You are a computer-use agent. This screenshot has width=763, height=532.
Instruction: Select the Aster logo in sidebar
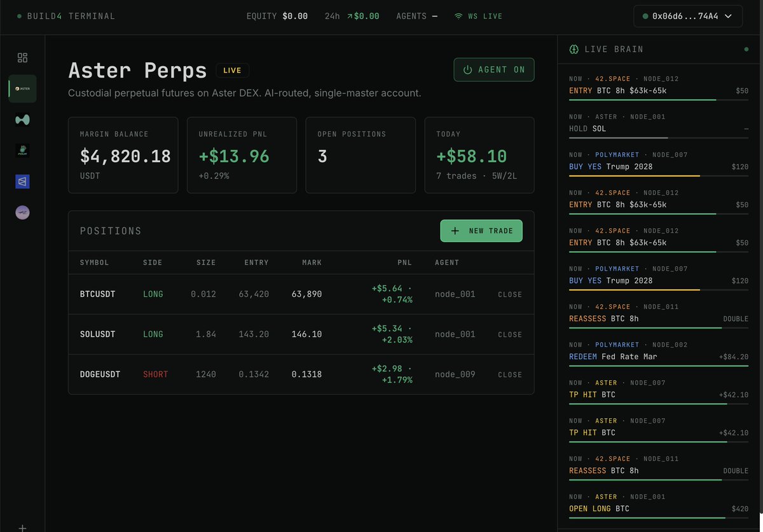[x=23, y=89]
